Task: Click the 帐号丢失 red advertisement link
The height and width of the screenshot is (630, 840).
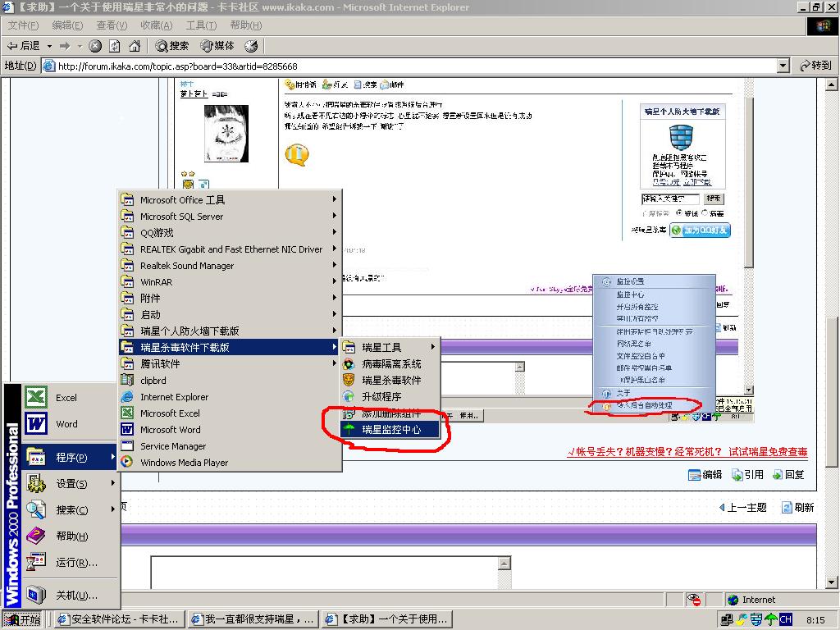Action: point(687,452)
